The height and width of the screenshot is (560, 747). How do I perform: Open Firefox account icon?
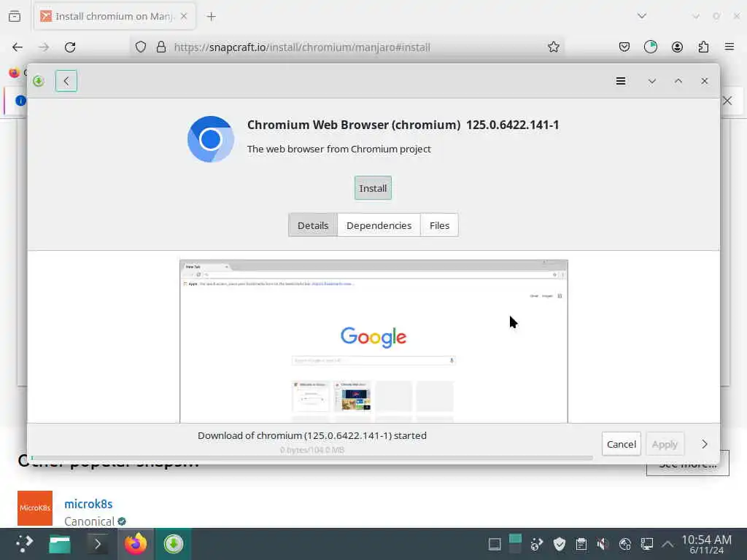[677, 47]
